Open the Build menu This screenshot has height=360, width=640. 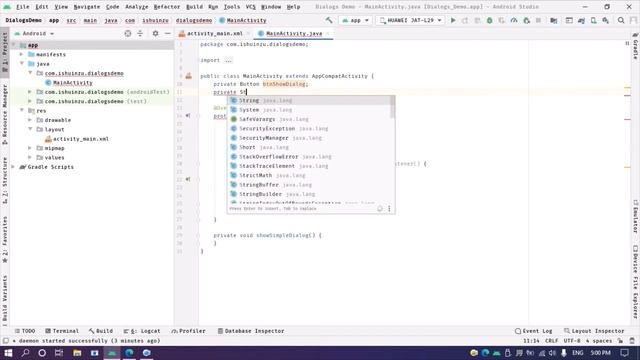click(x=194, y=7)
